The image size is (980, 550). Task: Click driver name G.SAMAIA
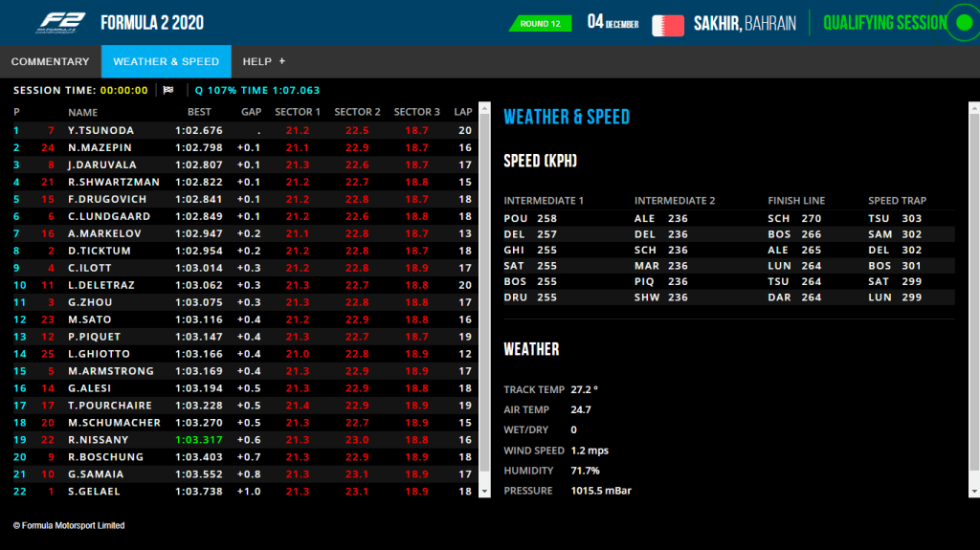tap(97, 473)
